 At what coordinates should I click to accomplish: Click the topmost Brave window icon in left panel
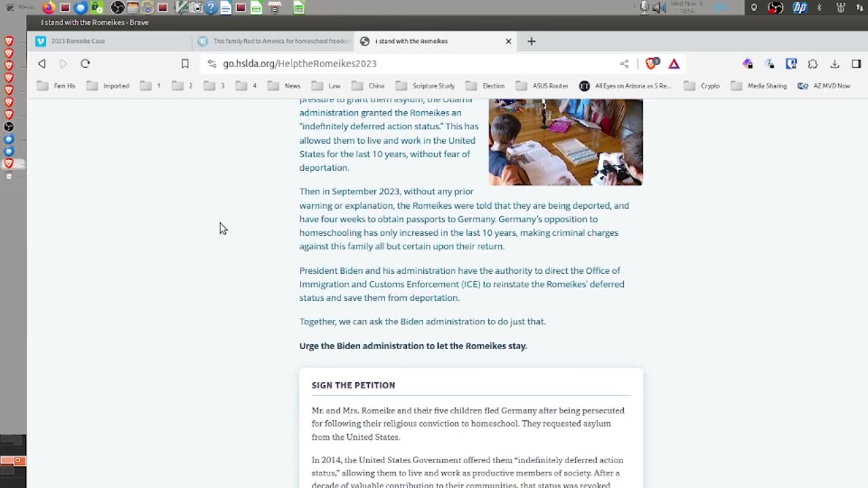pyautogui.click(x=9, y=41)
